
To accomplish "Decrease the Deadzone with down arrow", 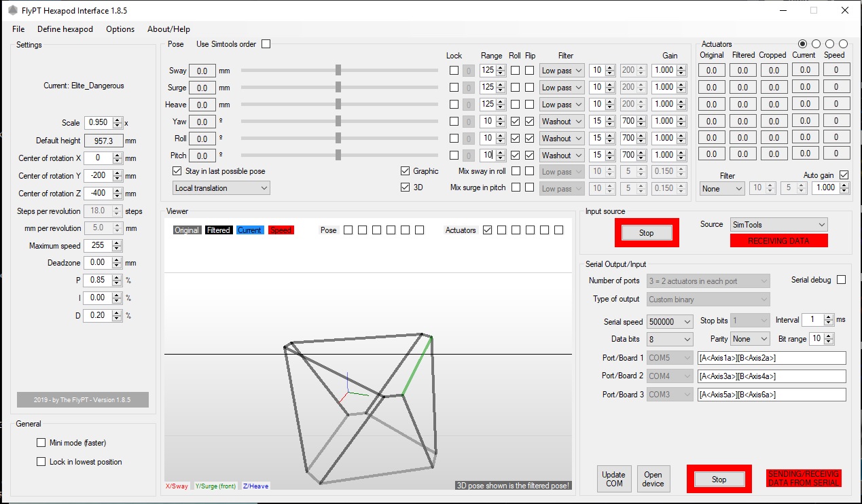I will click(x=118, y=266).
